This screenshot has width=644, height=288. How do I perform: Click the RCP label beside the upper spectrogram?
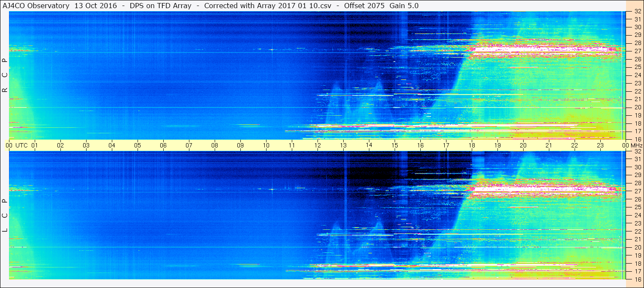5,75
